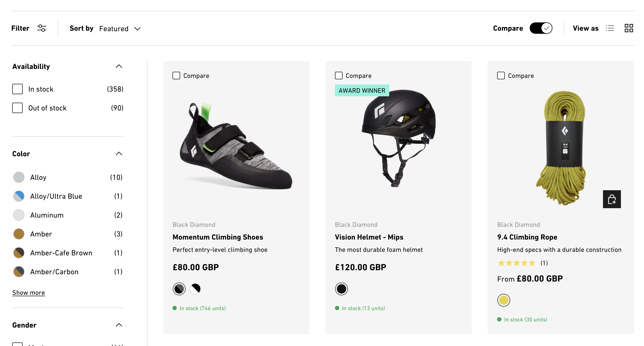Select the yellow Amber color swatch
Viewport: 644px width, 346px height.
click(x=19, y=233)
